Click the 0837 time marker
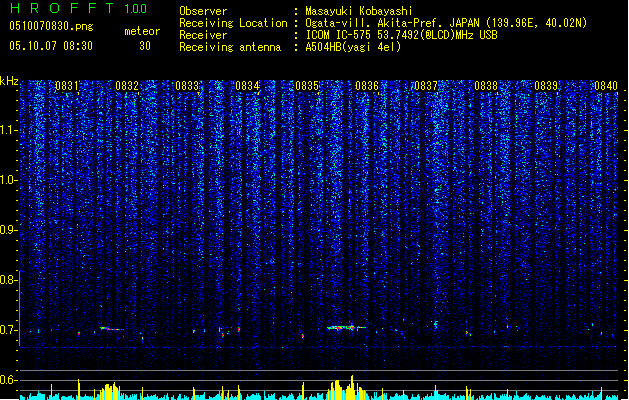 (x=426, y=86)
